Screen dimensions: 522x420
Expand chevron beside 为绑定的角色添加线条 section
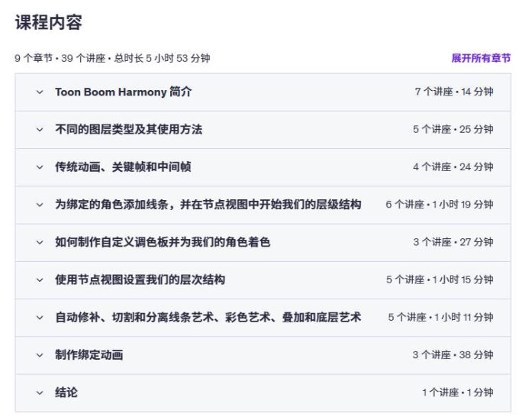point(40,205)
